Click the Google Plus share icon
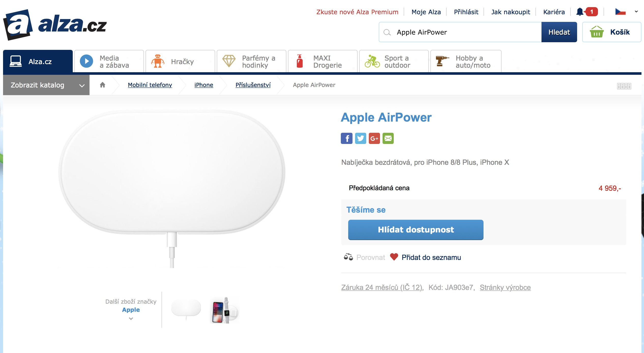Image resolution: width=644 pixels, height=353 pixels. click(374, 138)
